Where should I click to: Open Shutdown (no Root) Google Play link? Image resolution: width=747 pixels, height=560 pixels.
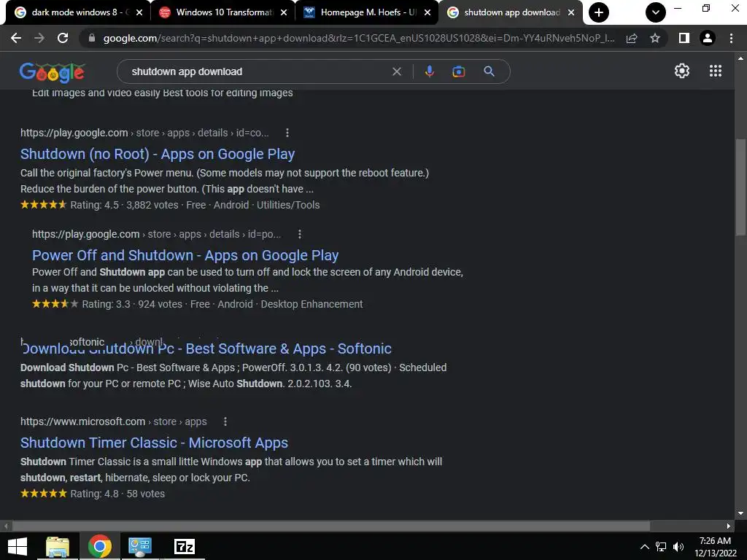tap(158, 154)
